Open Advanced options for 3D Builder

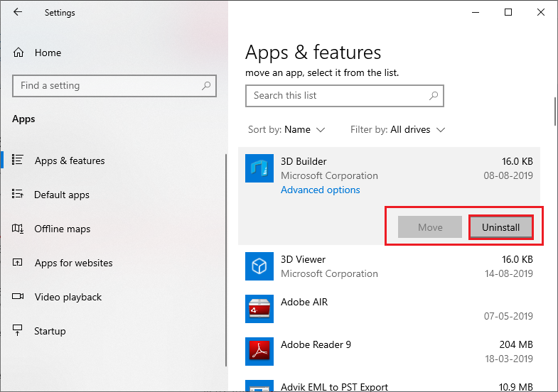[321, 190]
